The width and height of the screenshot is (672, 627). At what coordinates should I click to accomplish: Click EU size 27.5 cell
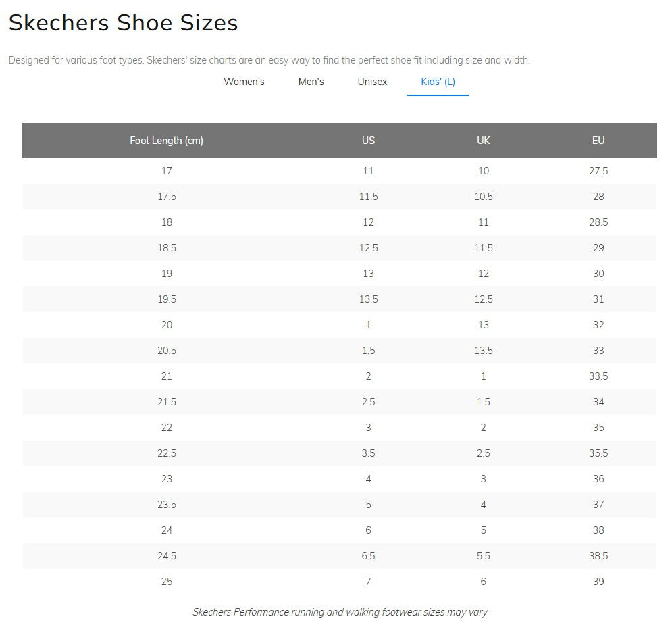click(x=598, y=171)
